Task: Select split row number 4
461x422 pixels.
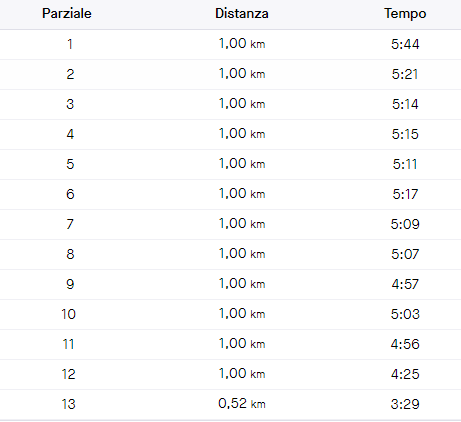Action: click(230, 134)
